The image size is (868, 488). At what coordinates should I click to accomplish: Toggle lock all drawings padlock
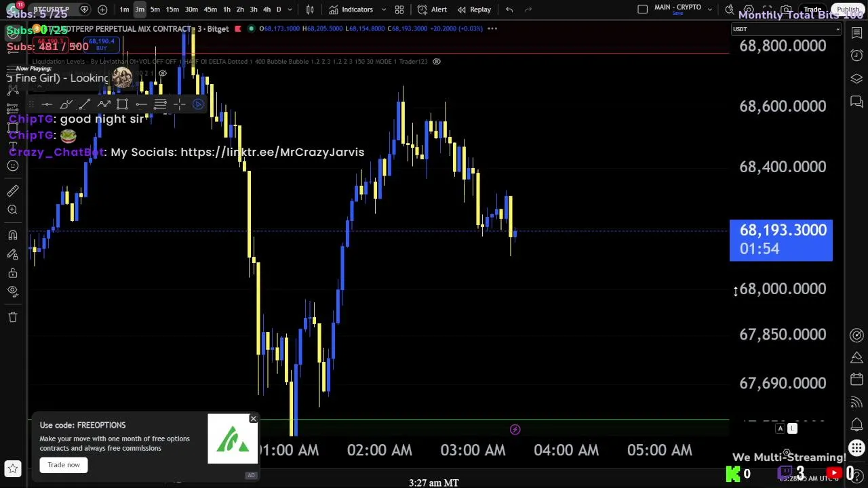coord(12,272)
